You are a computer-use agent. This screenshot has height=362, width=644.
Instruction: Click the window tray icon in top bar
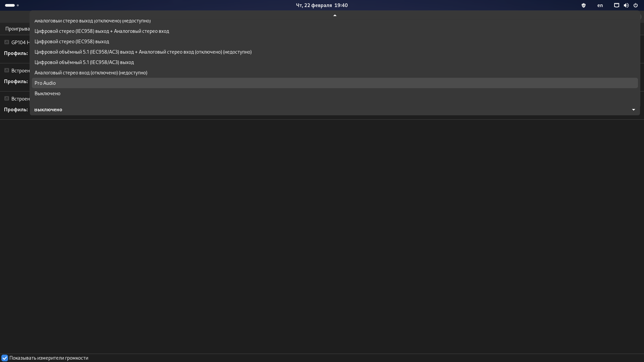(616, 5)
